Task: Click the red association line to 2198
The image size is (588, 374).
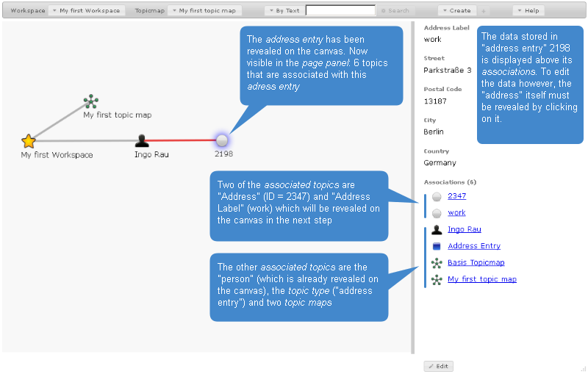Action: 184,140
